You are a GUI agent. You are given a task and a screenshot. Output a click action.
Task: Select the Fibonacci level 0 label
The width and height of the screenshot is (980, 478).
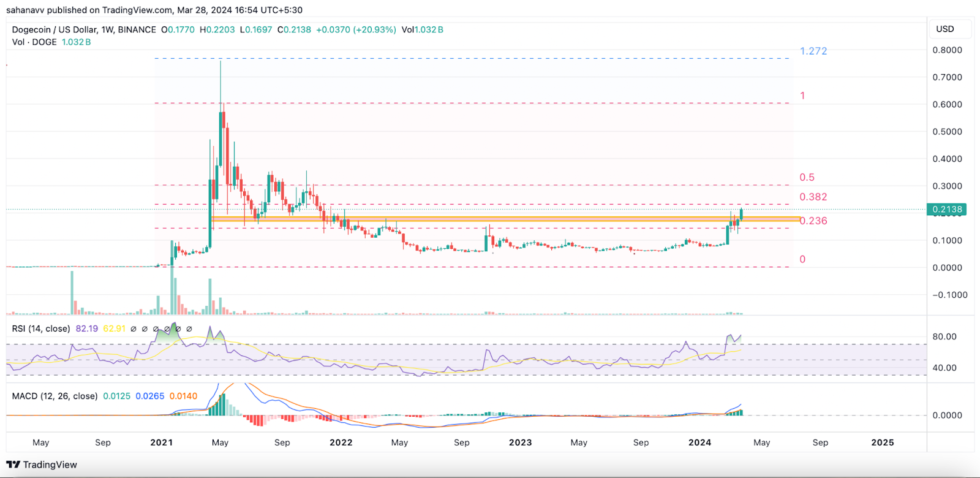point(802,259)
